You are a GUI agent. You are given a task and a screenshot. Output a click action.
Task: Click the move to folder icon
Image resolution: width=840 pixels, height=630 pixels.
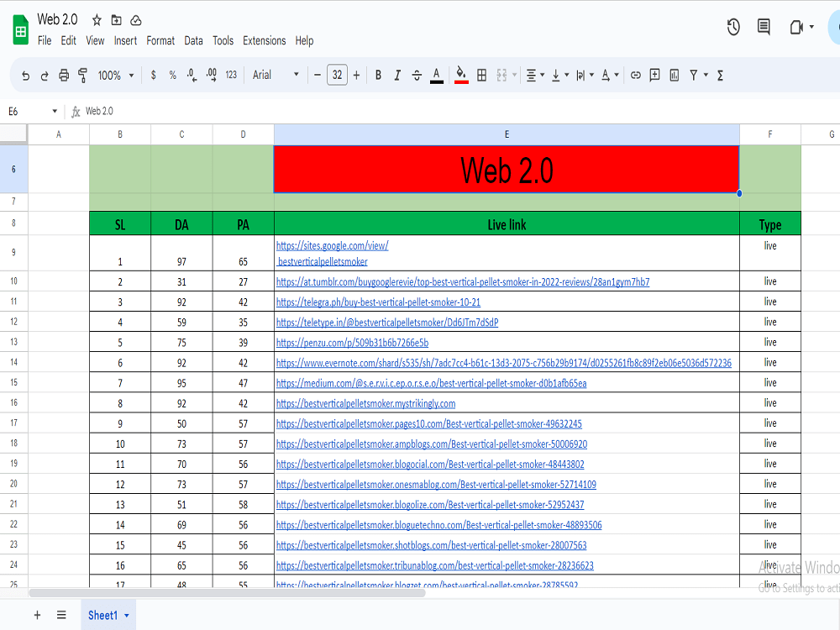coord(116,20)
